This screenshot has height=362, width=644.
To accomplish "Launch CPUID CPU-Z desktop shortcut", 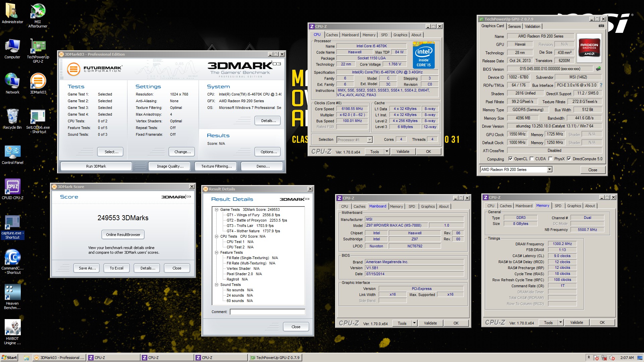I will pos(12,189).
